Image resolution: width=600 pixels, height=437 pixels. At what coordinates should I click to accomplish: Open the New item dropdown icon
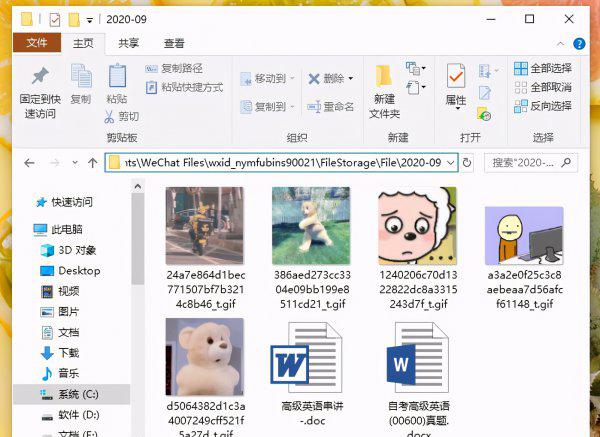[x=415, y=68]
